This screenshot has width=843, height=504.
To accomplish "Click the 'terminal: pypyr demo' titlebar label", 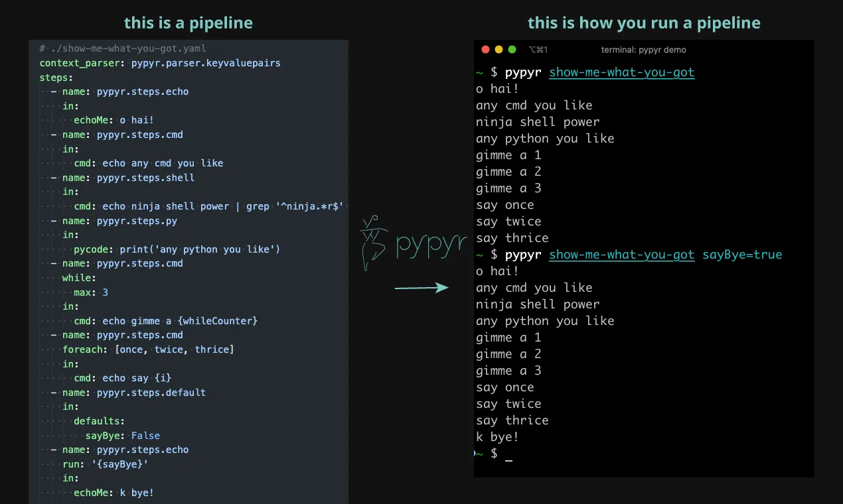I will pyautogui.click(x=644, y=49).
